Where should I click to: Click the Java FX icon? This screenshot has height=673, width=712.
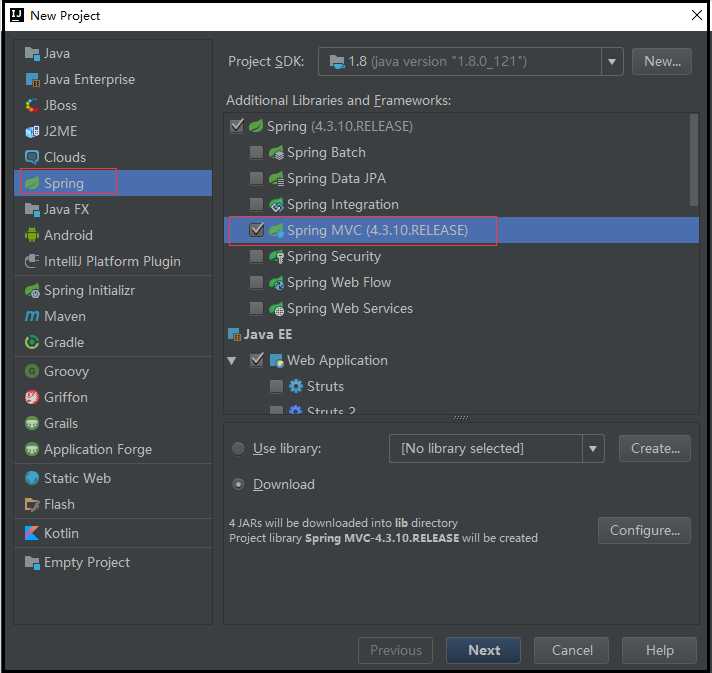(x=32, y=209)
